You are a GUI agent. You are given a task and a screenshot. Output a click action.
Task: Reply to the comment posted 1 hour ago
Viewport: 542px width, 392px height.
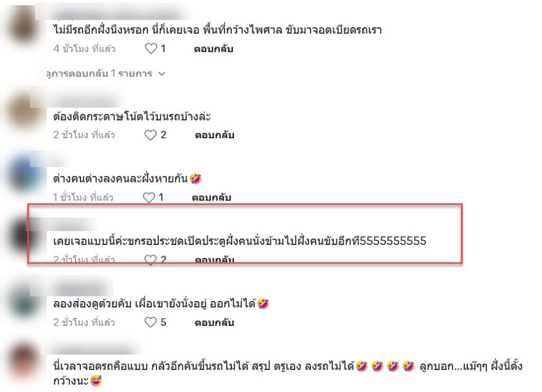pyautogui.click(x=211, y=197)
